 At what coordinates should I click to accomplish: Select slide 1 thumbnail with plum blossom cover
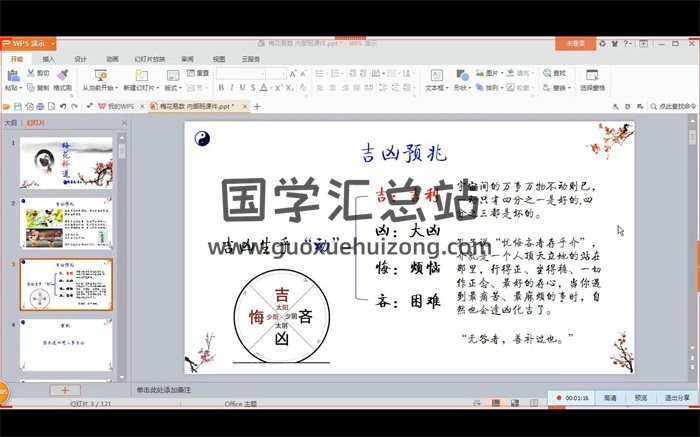66,162
